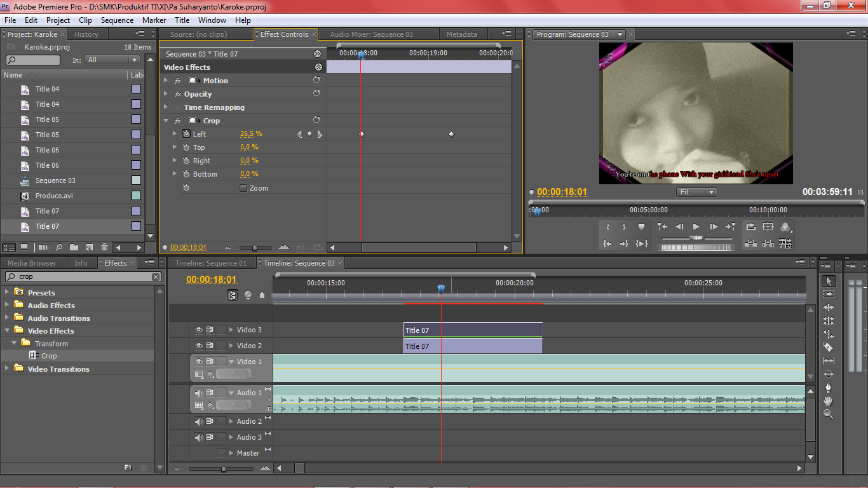Create a new bin in Project panel
Screen dimensions: 868x488
(x=74, y=247)
